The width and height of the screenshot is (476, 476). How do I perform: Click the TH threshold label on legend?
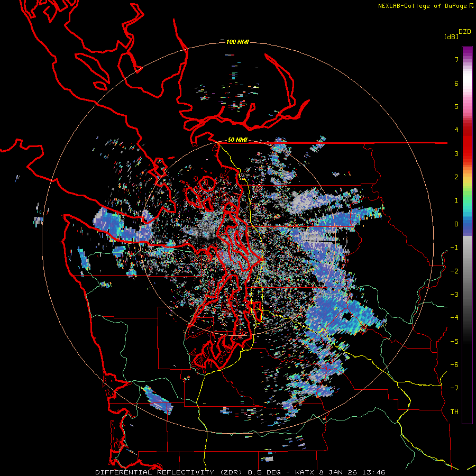point(454,412)
